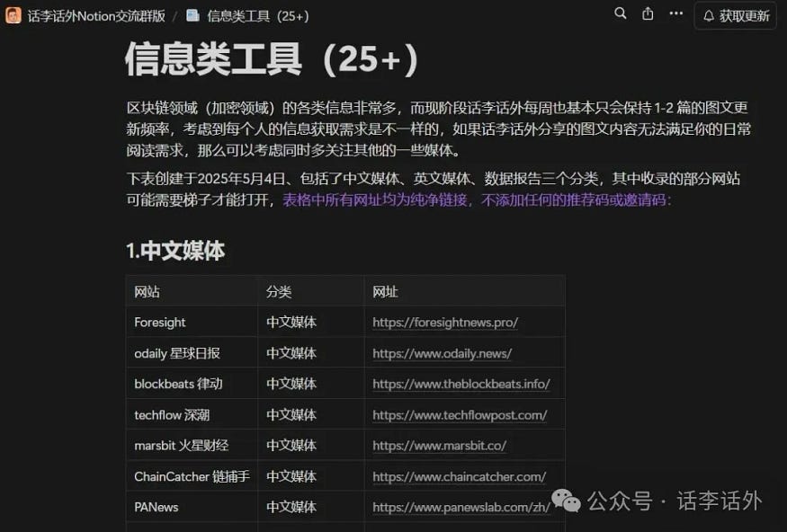Open the foresightnews.pro link

click(x=445, y=323)
